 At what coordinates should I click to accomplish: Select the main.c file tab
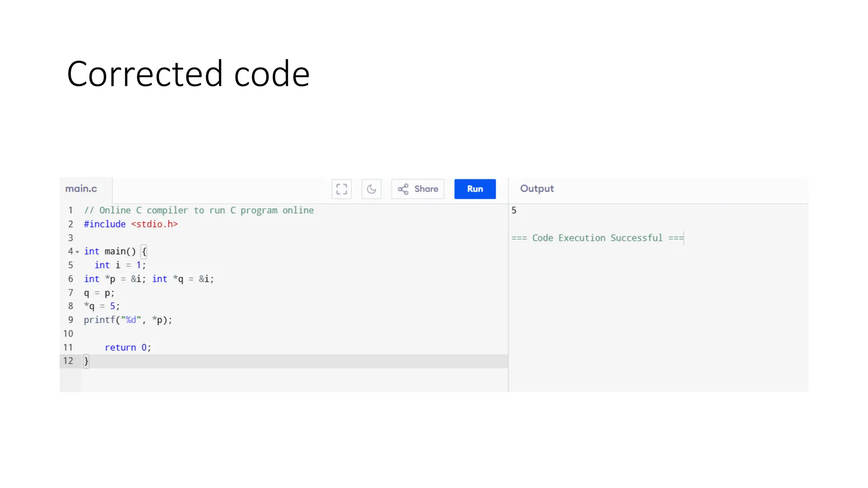[x=81, y=189]
